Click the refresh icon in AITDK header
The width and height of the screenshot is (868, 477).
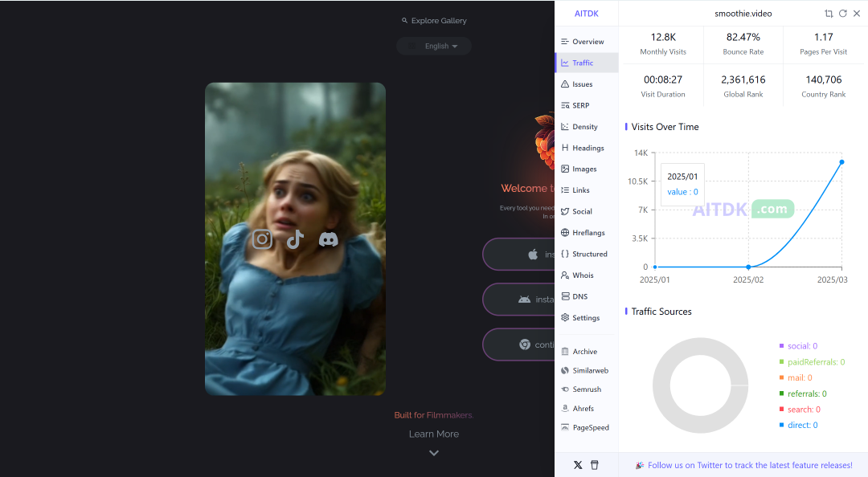pos(842,14)
